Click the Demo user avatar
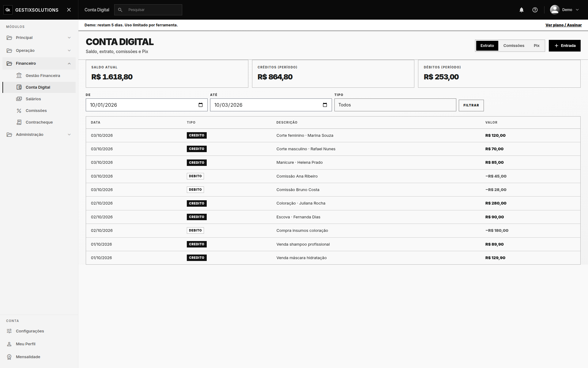Image resolution: width=588 pixels, height=368 pixels. point(555,10)
